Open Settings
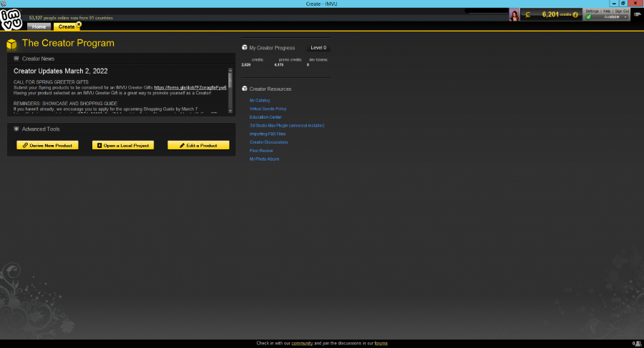Screen dimensions: 644x348 tap(592, 11)
